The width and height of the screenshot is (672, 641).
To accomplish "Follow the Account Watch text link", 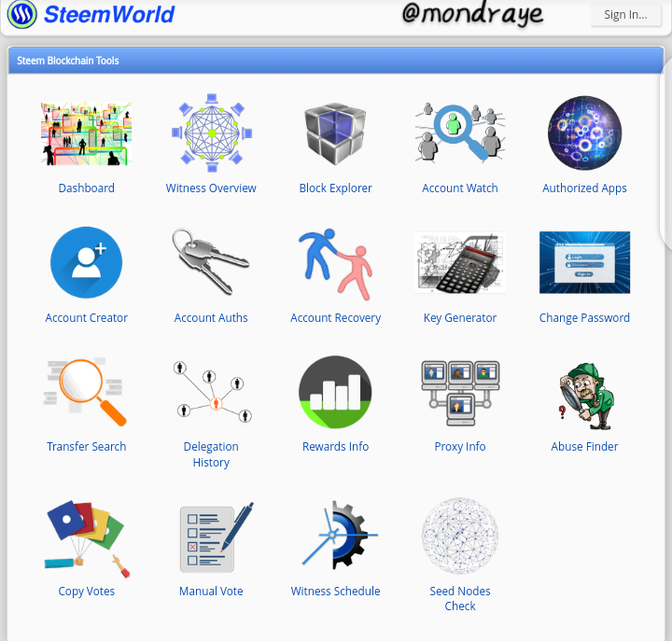I will (460, 188).
